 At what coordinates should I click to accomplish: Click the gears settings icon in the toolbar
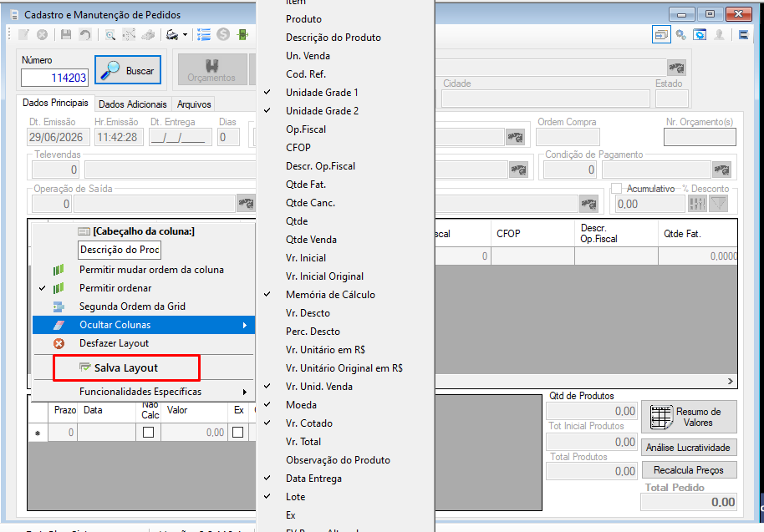(x=680, y=34)
